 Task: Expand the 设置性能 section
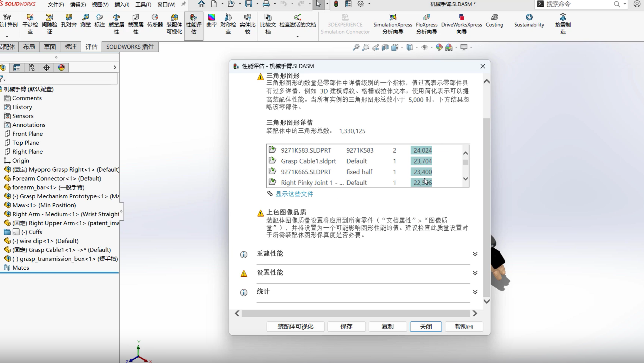pos(475,273)
